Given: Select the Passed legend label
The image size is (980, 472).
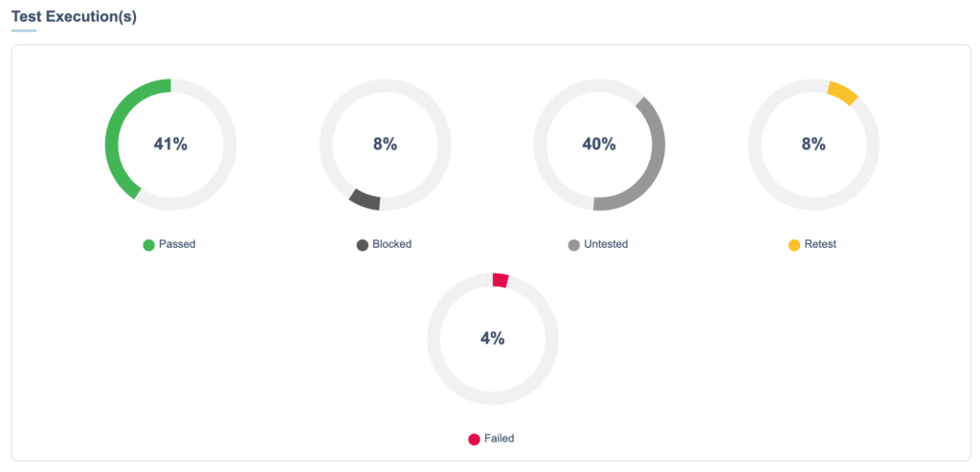Looking at the screenshot, I should (x=177, y=244).
